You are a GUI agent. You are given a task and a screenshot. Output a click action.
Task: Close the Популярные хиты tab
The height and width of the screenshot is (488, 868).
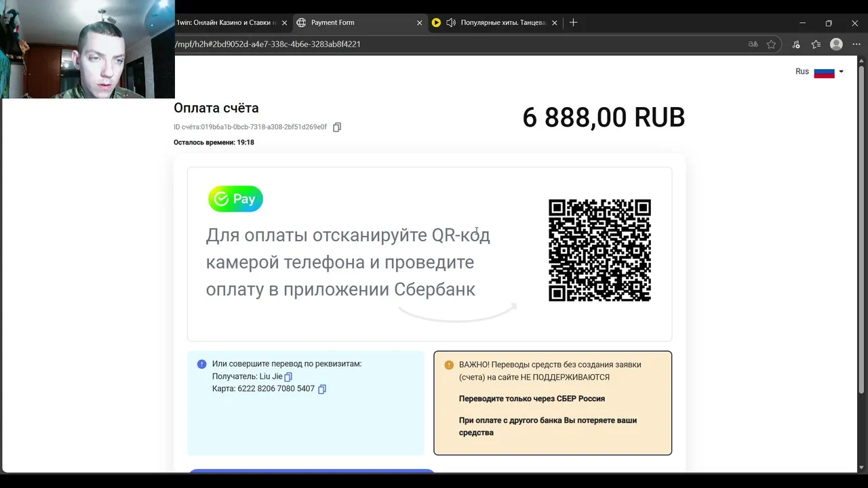tap(555, 22)
